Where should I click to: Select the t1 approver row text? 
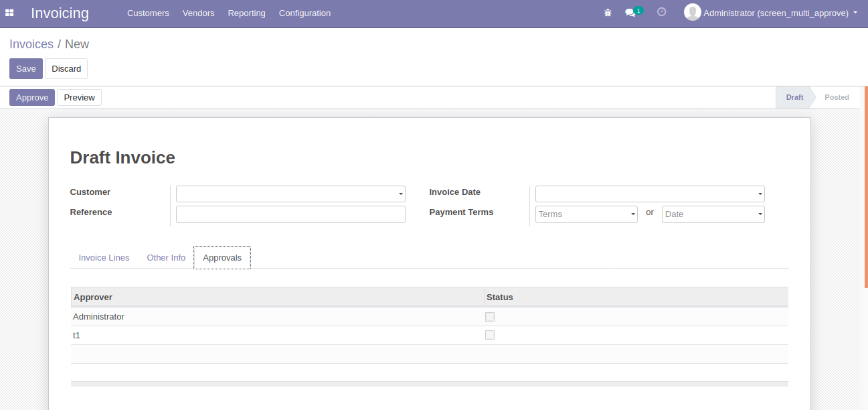tap(76, 335)
